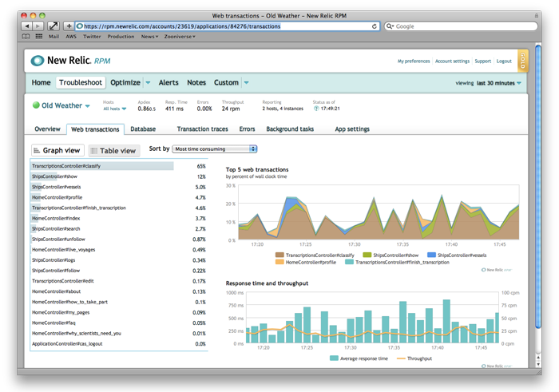The image size is (559, 392).
Task: Expand the Custom menu arrow
Action: [246, 83]
